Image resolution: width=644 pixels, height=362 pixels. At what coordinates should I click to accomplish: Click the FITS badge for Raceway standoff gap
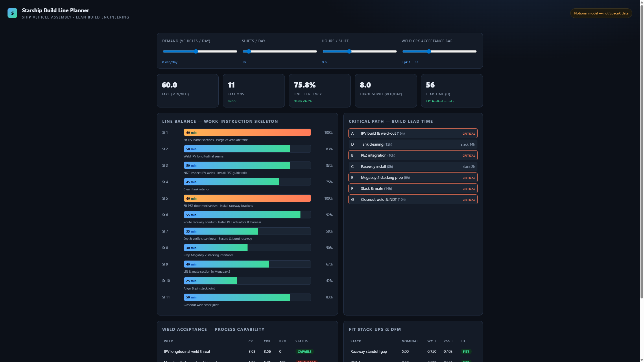[466, 352]
